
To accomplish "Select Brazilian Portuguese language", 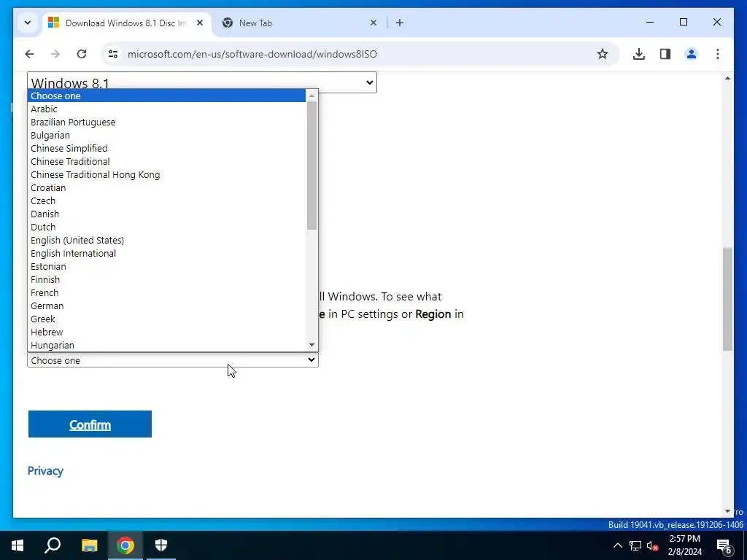I will 166,122.
